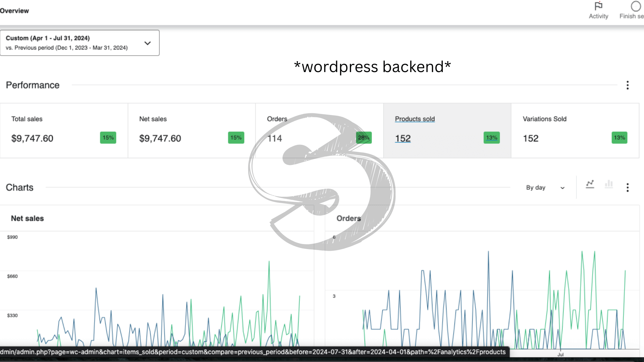Click the Finish setup circle icon
Screen dimensions: 644x362
tap(636, 6)
